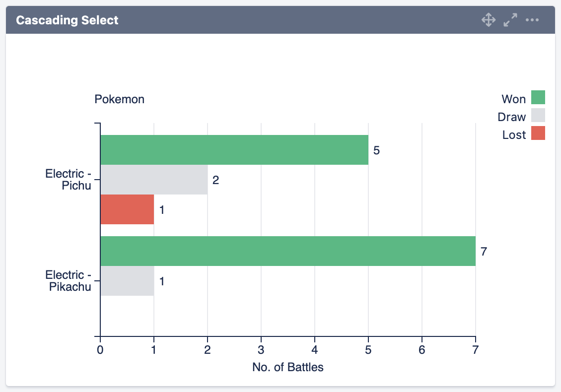Click the Electric - Pikachu axis label
The height and width of the screenshot is (392, 561).
click(69, 281)
